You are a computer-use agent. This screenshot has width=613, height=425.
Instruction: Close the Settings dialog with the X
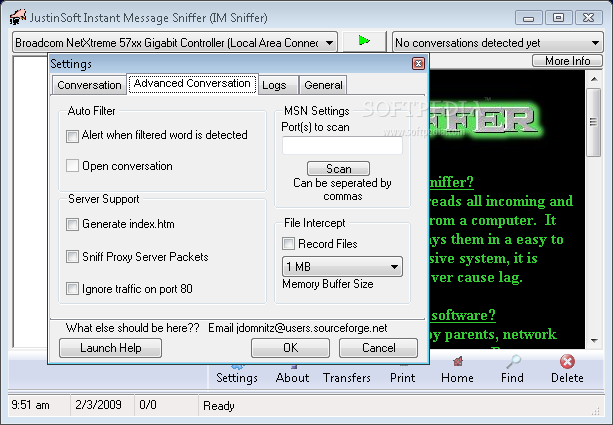(x=418, y=63)
